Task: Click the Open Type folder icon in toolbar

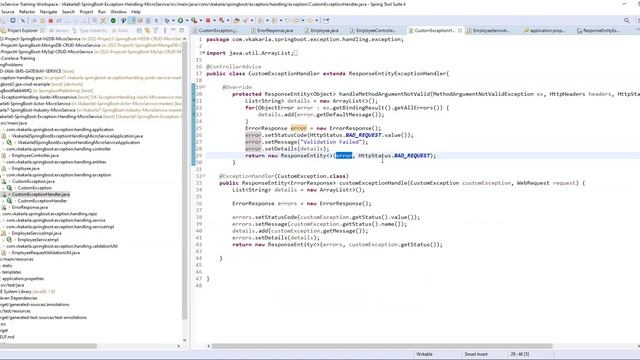Action: (236, 20)
